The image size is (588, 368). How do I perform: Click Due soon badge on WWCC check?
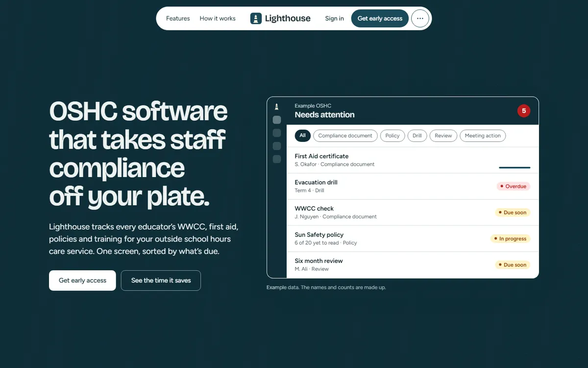coord(513,212)
